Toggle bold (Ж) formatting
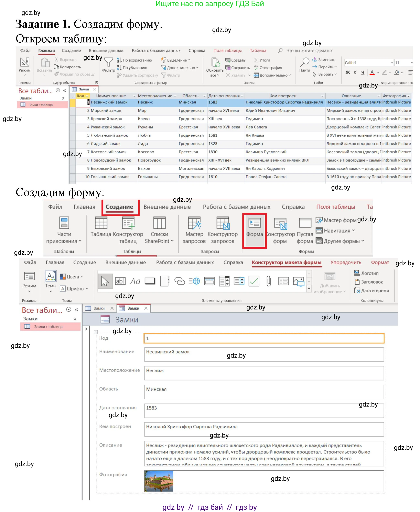Screen dimensions: 420x512 (347, 72)
